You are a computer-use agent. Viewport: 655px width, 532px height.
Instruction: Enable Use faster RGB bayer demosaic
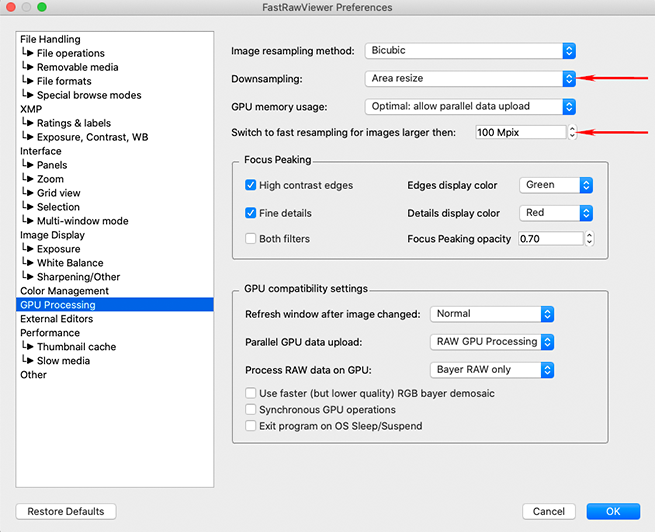(x=251, y=394)
